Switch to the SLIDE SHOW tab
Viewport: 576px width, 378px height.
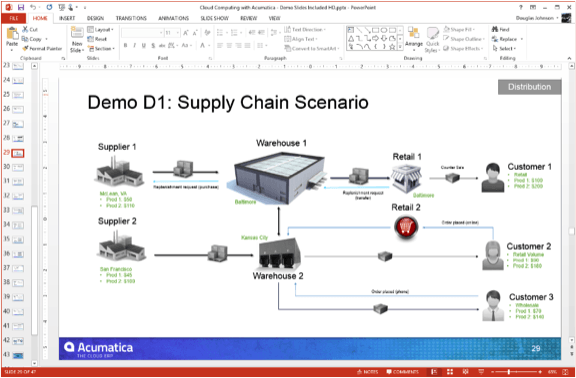coord(215,18)
